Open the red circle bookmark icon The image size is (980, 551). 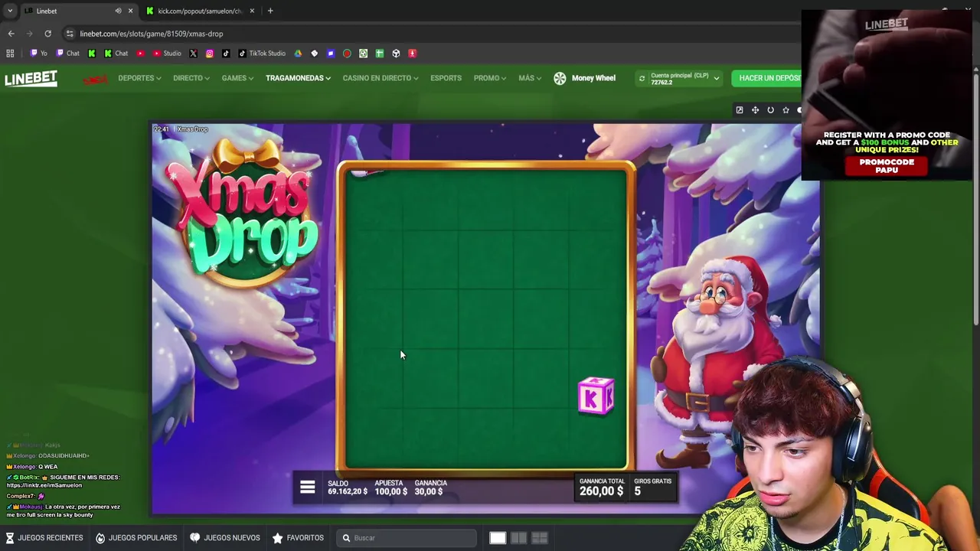click(347, 54)
